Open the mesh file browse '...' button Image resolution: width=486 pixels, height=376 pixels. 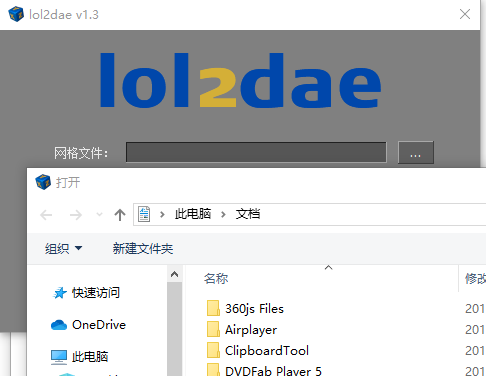click(x=416, y=152)
